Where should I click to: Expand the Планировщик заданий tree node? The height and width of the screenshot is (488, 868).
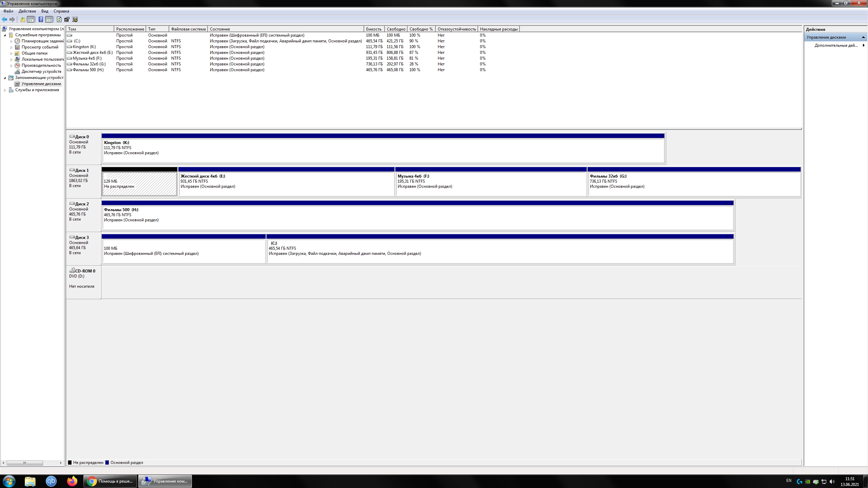(11, 41)
